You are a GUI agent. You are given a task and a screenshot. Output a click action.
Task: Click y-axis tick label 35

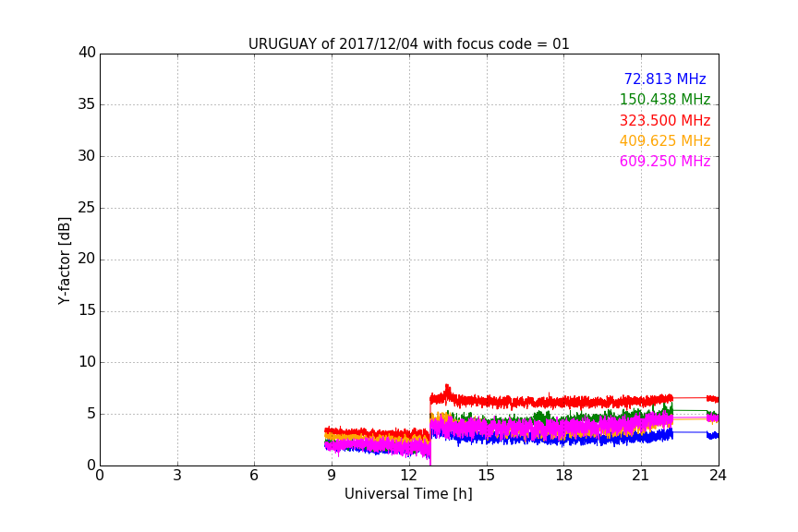(x=87, y=104)
